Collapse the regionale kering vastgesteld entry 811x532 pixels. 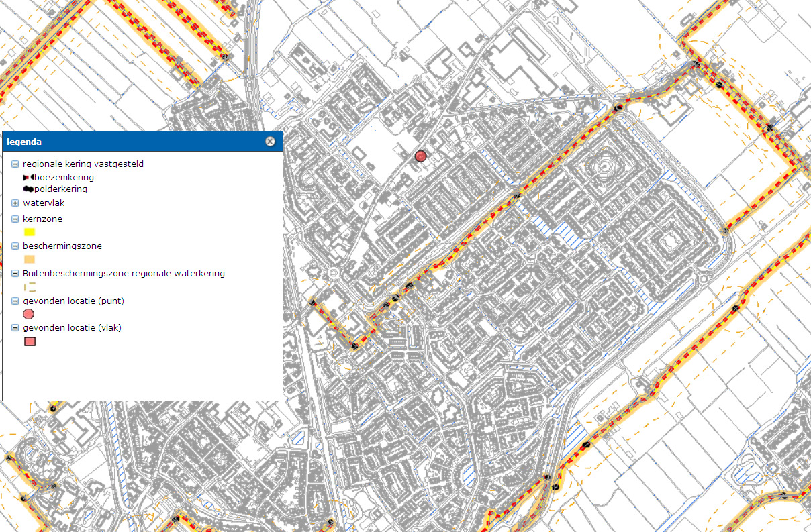click(14, 164)
